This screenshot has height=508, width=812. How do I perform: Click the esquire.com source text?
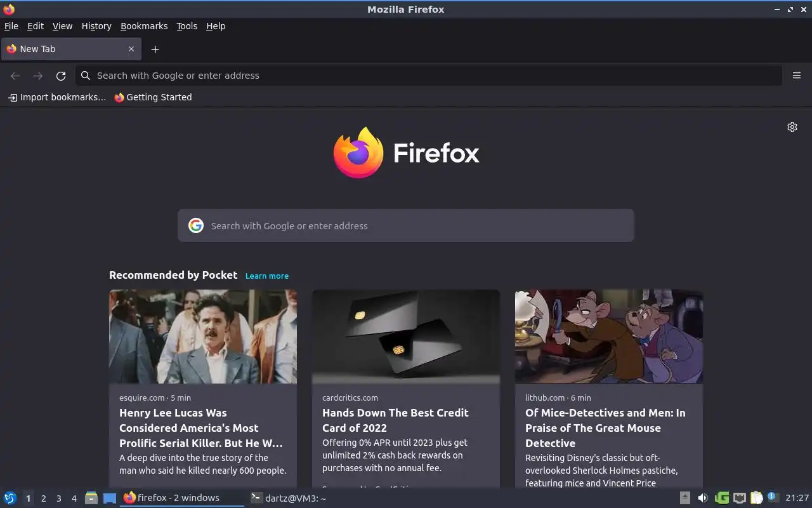[141, 398]
